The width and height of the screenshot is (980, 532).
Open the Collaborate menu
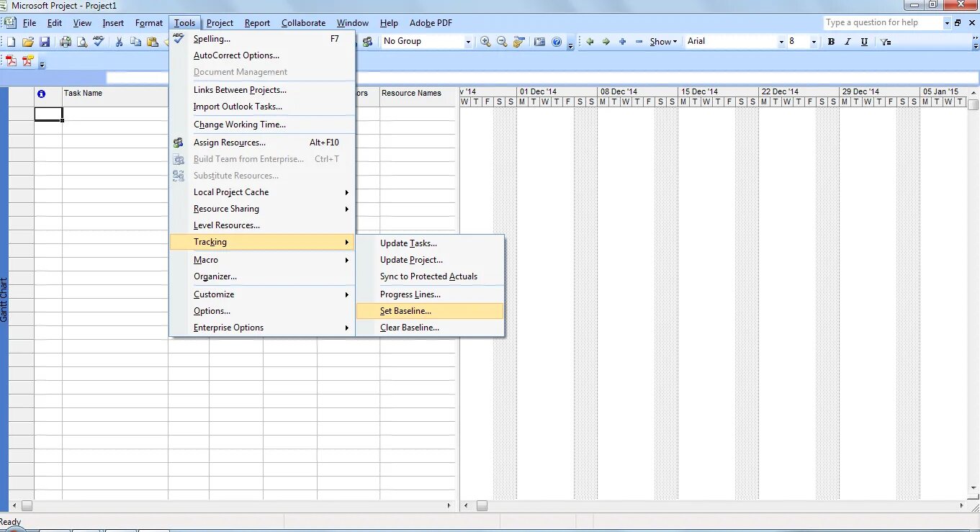[x=303, y=23]
